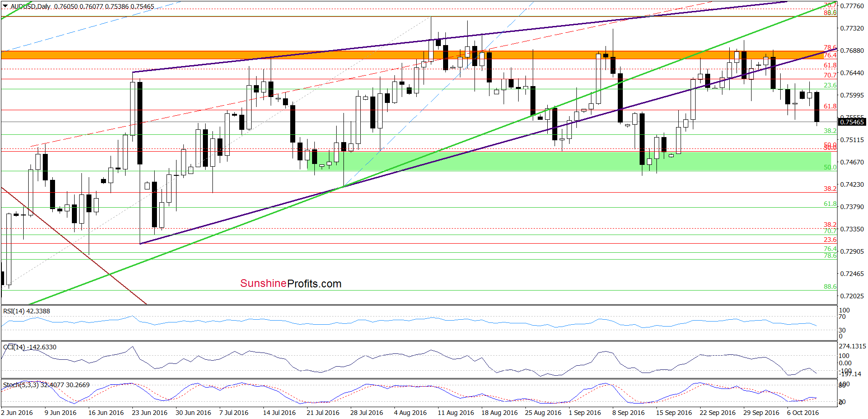
Task: Click the 0.72465 price axis label
Action: coord(852,274)
